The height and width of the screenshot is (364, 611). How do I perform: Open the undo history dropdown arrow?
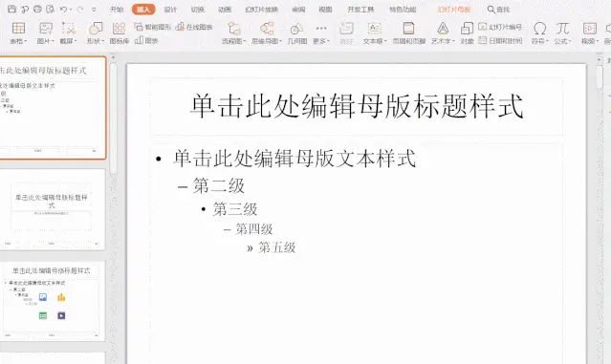71,10
